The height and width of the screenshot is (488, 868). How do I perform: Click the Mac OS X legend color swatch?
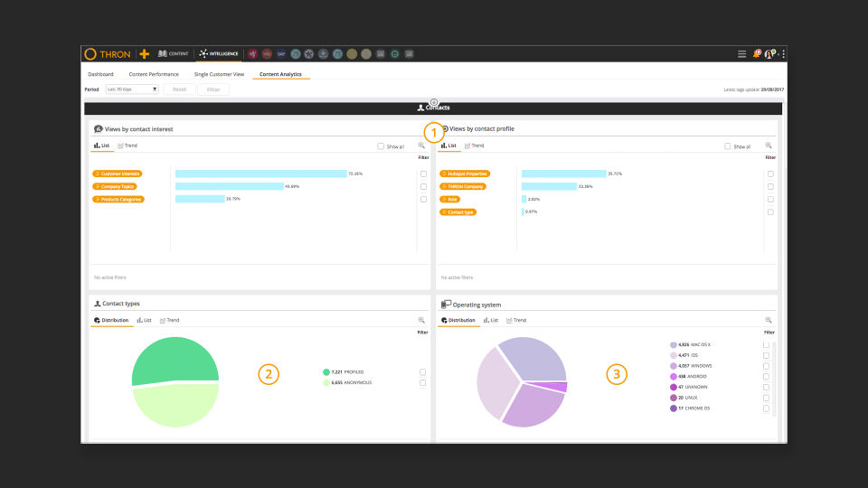pos(673,344)
